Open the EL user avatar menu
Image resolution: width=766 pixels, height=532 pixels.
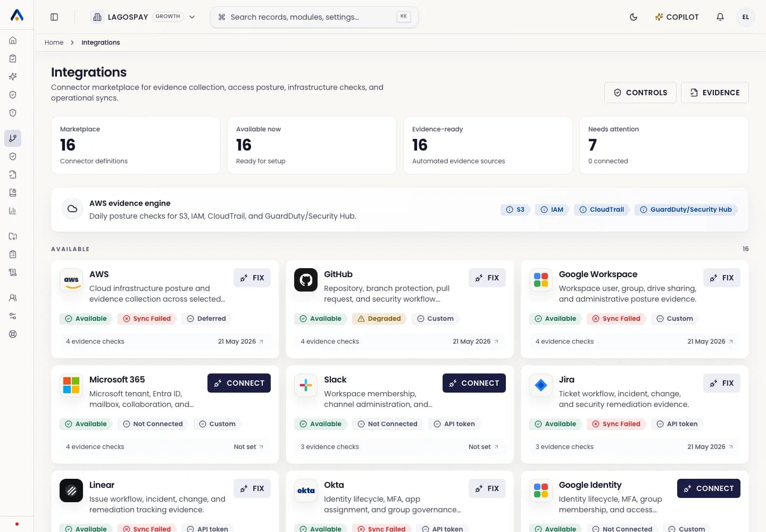pos(746,17)
